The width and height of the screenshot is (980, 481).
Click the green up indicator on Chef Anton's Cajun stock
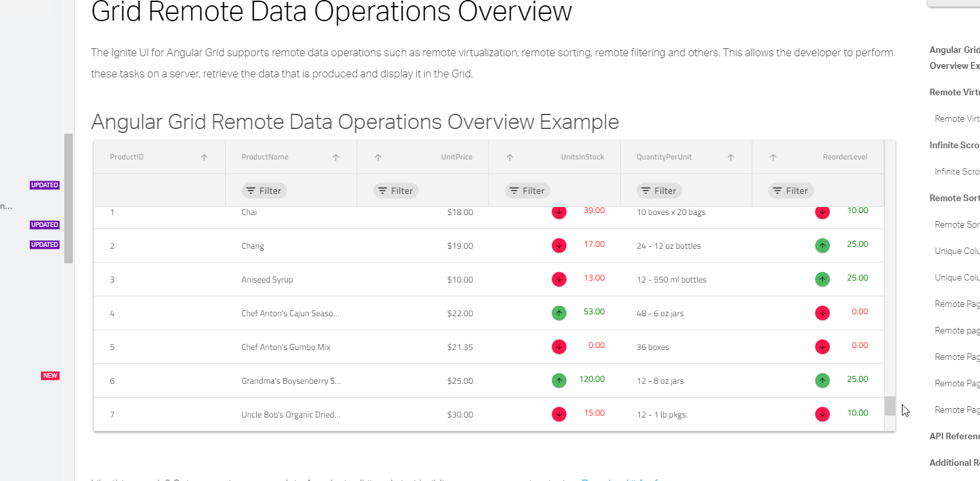tap(558, 312)
